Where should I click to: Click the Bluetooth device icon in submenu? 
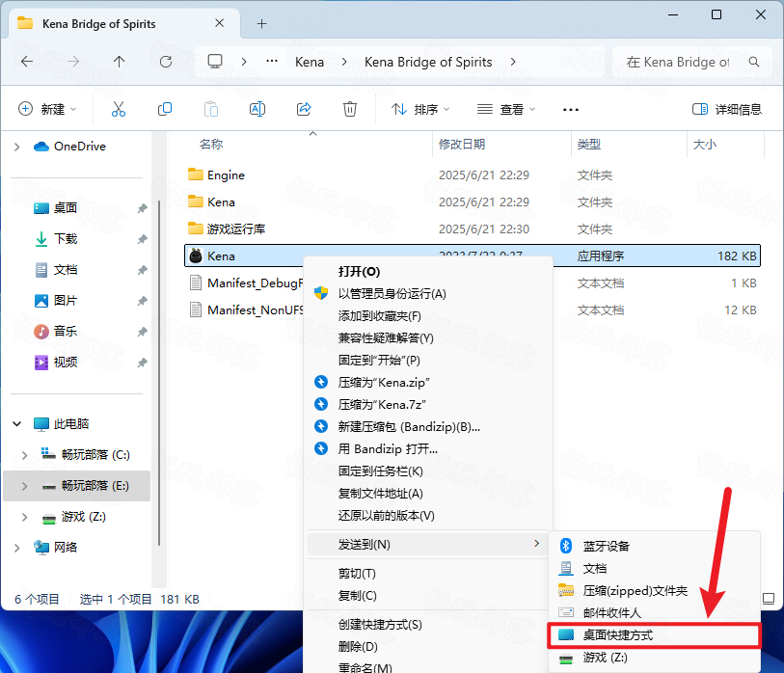[565, 546]
